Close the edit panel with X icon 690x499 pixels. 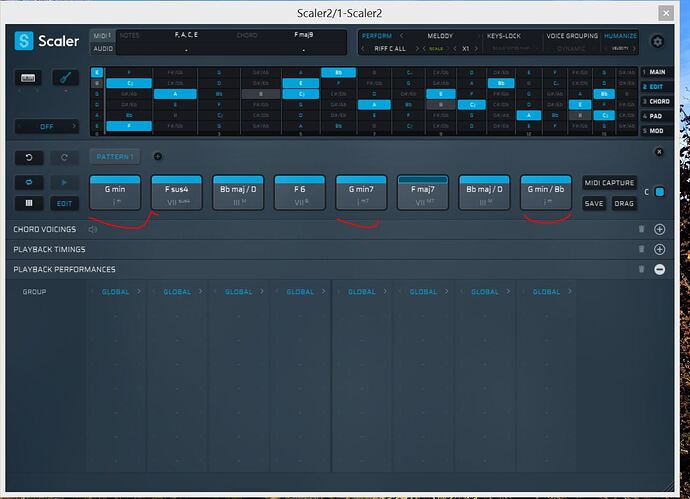click(659, 152)
